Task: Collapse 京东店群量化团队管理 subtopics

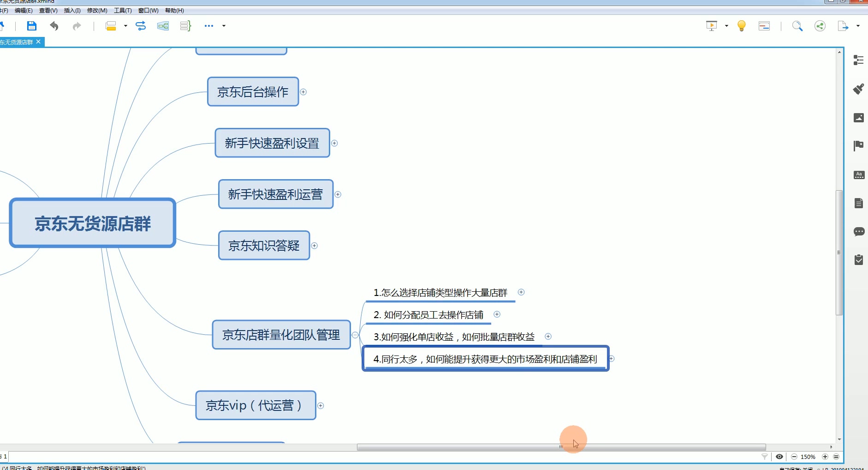Action: click(x=355, y=335)
